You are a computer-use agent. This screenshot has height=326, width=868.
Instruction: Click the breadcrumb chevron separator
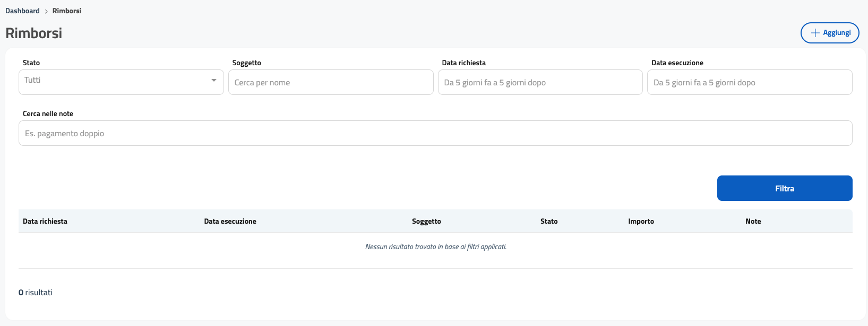pos(46,11)
